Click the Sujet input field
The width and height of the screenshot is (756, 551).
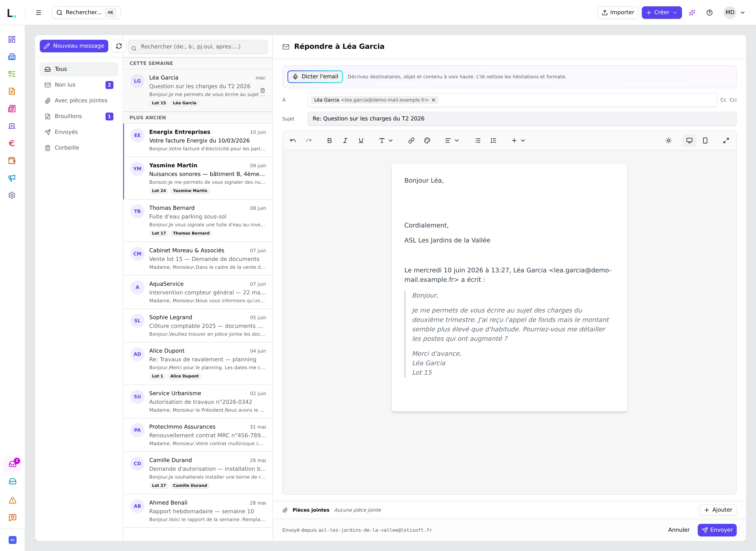tap(522, 119)
